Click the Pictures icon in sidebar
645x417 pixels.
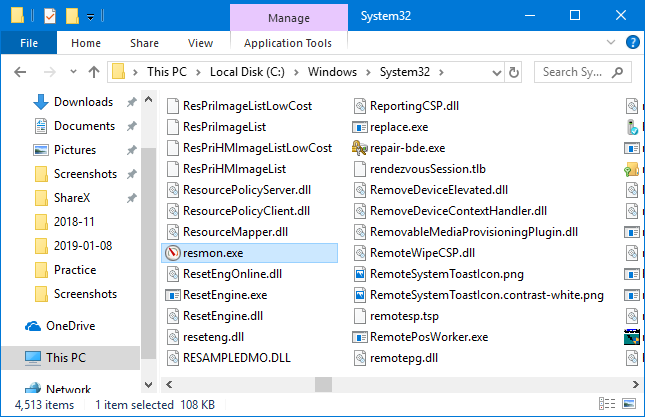click(40, 150)
